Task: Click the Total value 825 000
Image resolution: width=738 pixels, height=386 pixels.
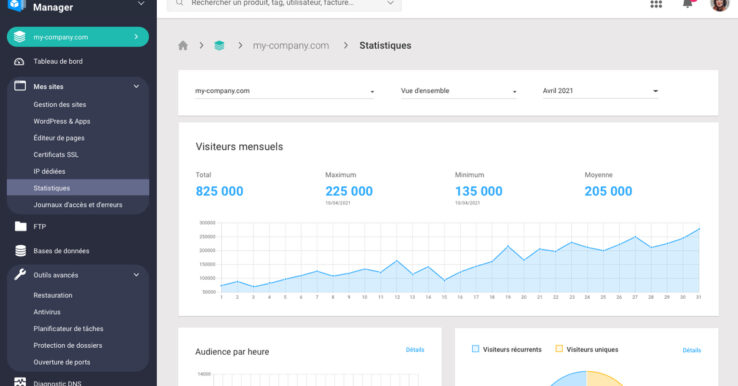Action: click(219, 191)
